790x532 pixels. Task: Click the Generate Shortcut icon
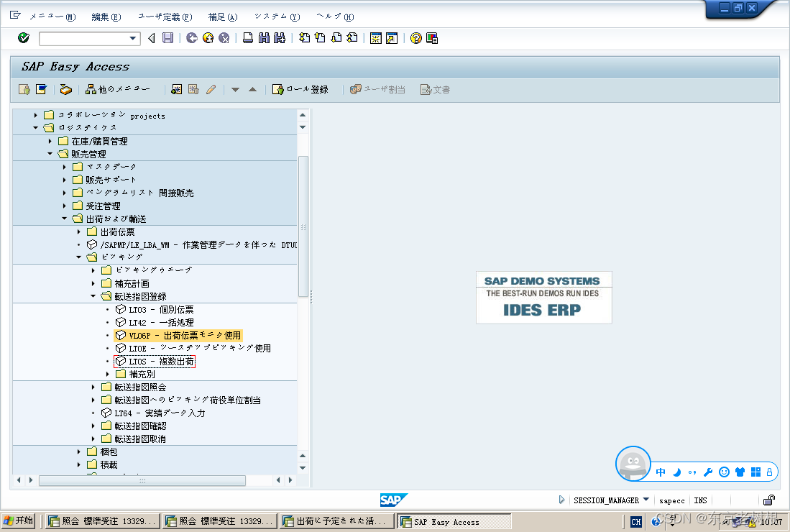(392, 38)
